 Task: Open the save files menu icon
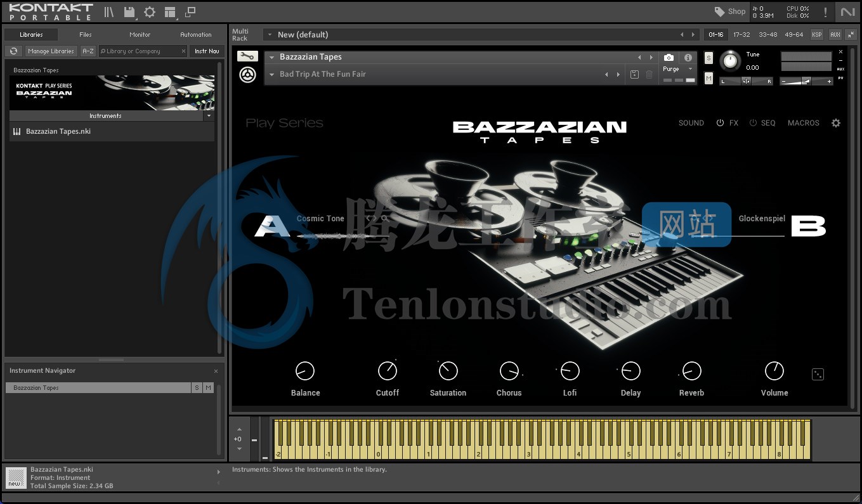tap(129, 11)
